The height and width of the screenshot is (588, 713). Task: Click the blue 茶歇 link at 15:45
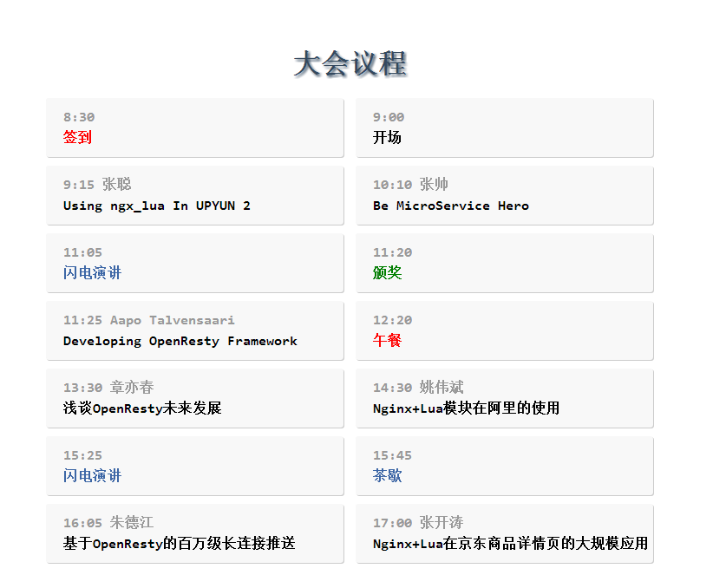click(x=387, y=475)
